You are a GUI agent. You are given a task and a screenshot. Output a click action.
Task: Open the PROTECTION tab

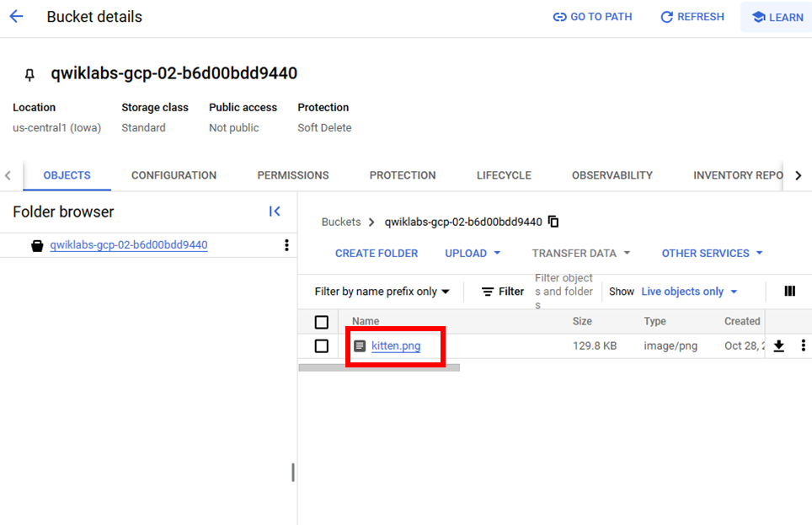tap(403, 175)
